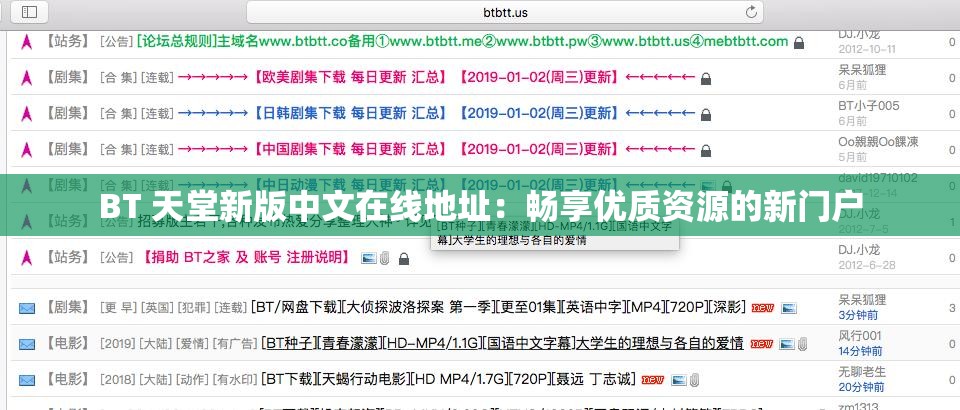Open author 风行001 profile

coord(860,335)
